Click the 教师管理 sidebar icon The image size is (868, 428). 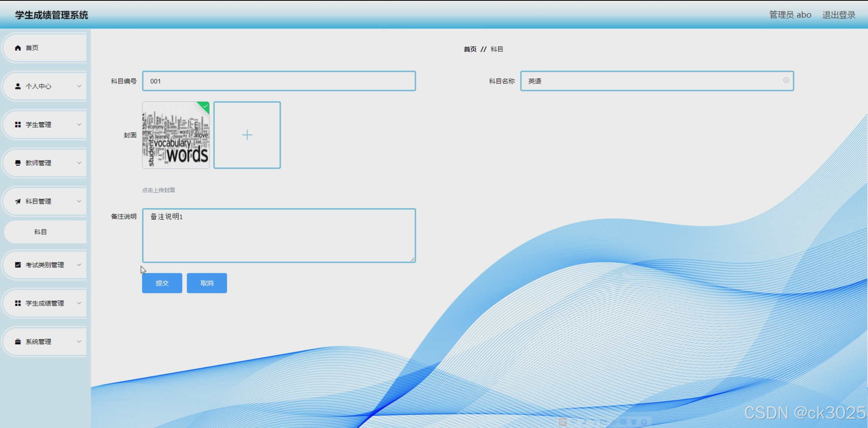[x=18, y=163]
